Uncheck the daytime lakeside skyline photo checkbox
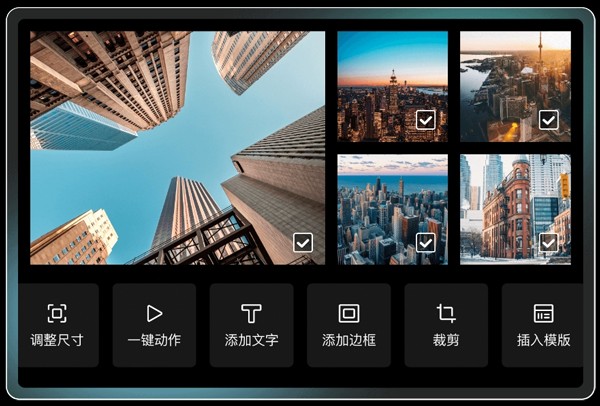 pyautogui.click(x=426, y=242)
